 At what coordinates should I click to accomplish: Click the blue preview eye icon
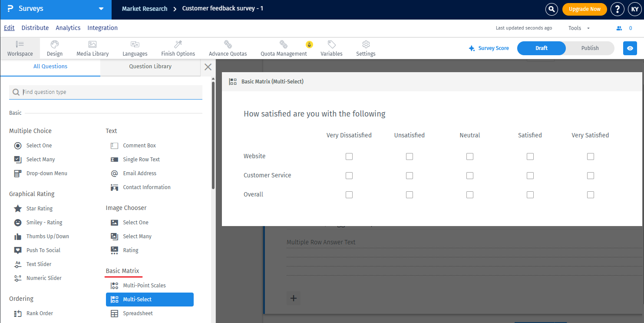tap(630, 48)
